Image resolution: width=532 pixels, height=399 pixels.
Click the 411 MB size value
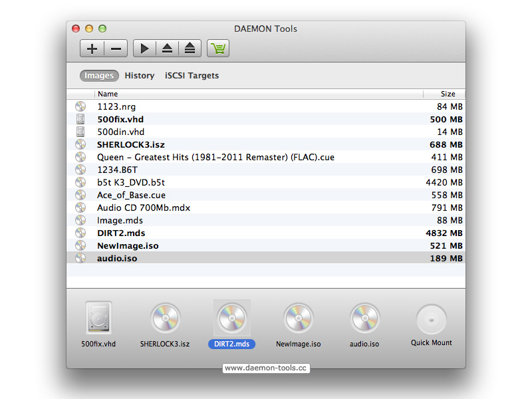[447, 157]
